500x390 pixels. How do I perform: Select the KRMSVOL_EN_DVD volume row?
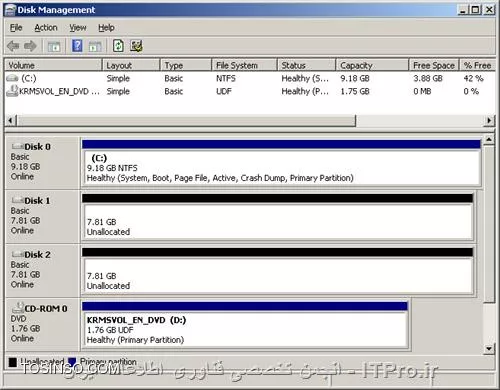[x=250, y=91]
